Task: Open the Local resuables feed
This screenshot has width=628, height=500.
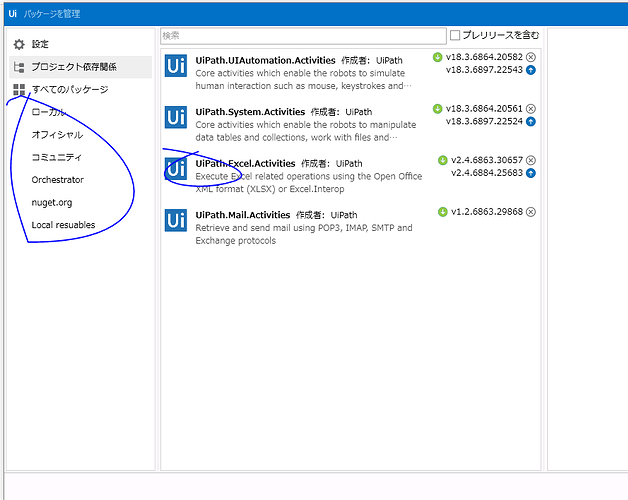Action: click(63, 225)
